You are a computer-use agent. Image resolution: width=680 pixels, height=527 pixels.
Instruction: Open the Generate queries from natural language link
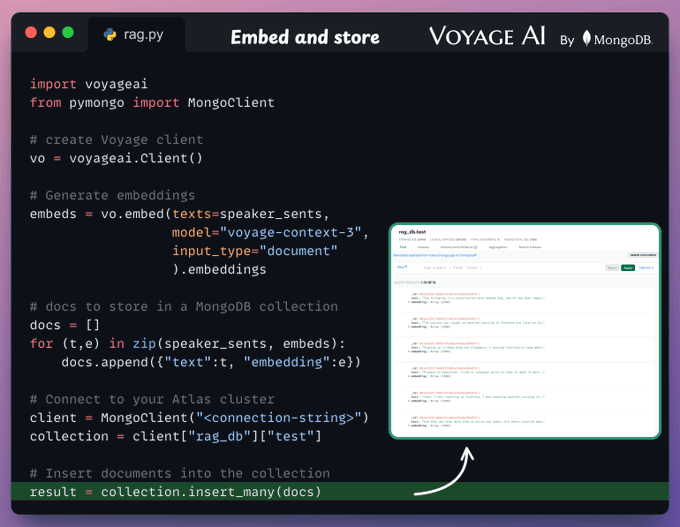pos(435,255)
